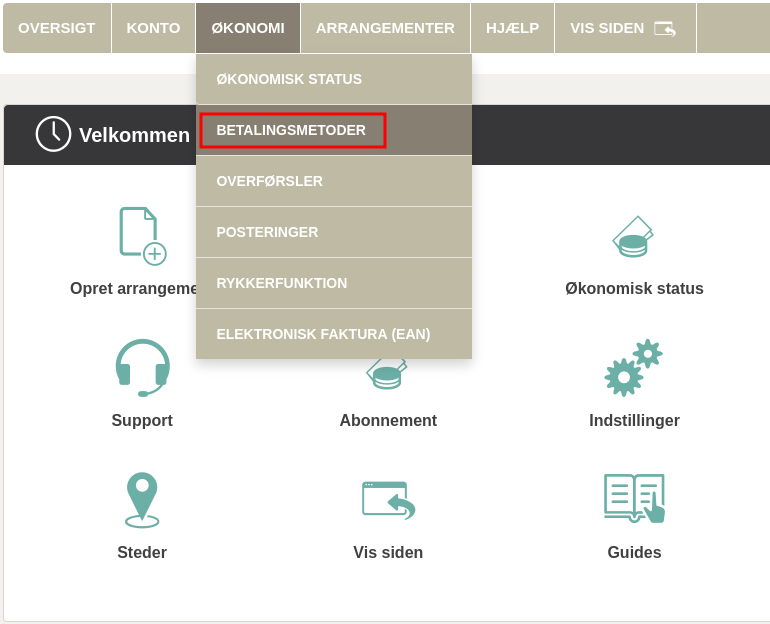Open the Arrangementer menu tab
The image size is (770, 624).
coord(385,28)
